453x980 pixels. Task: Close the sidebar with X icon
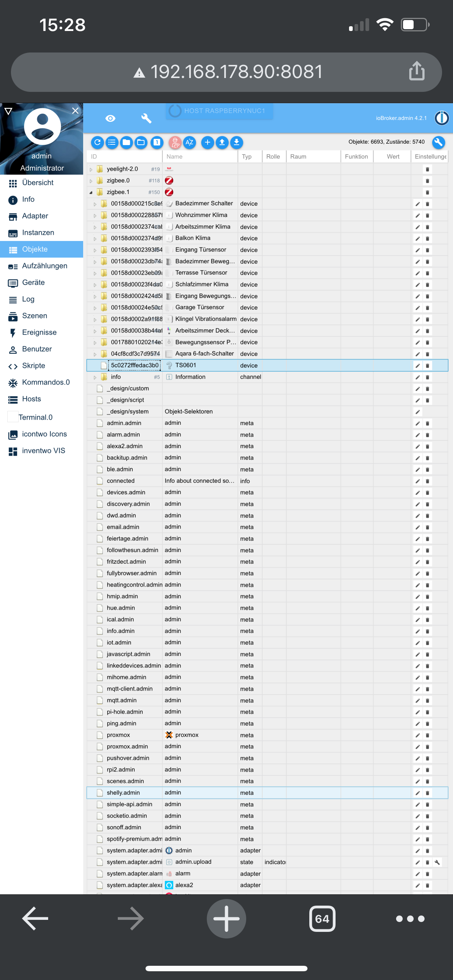point(75,110)
